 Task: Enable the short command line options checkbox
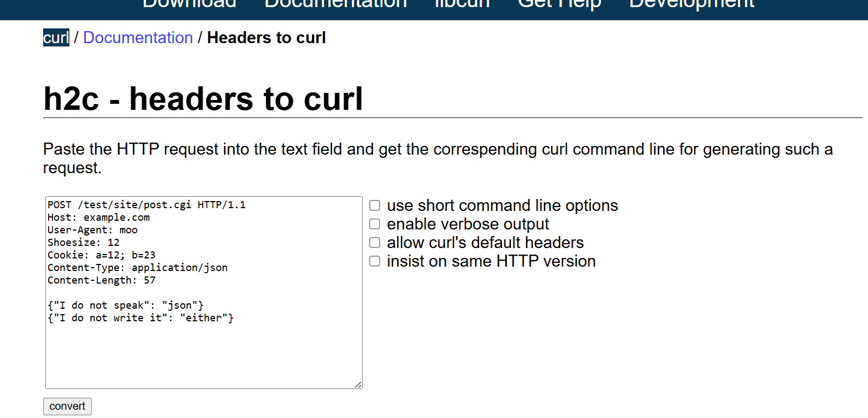375,205
